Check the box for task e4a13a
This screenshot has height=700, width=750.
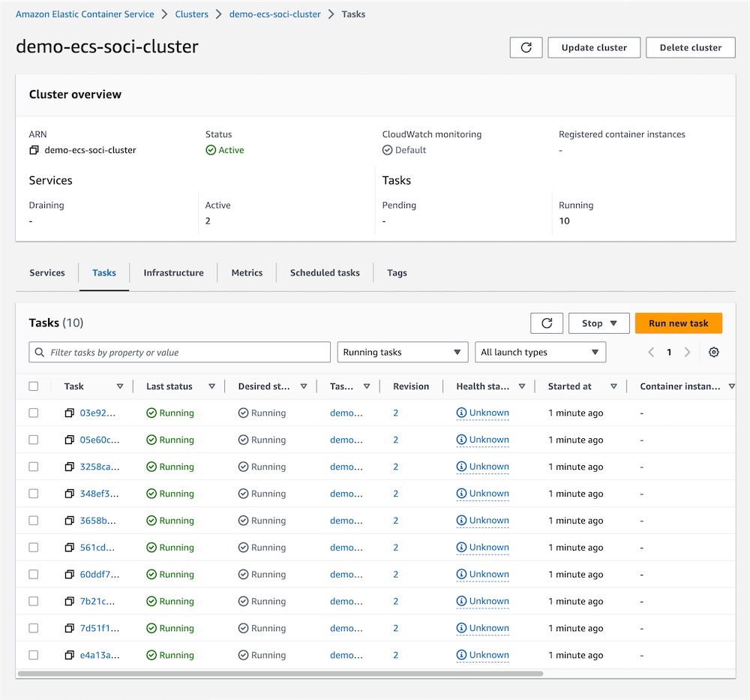point(34,654)
